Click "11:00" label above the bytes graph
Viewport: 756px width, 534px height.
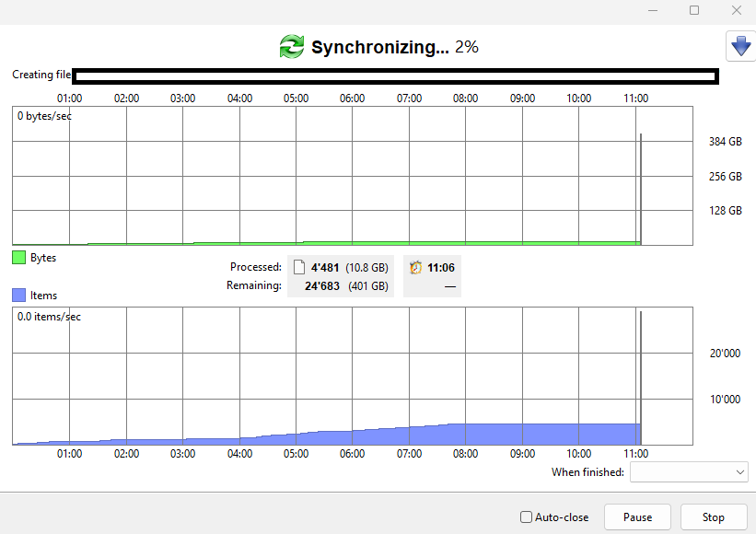pos(636,99)
